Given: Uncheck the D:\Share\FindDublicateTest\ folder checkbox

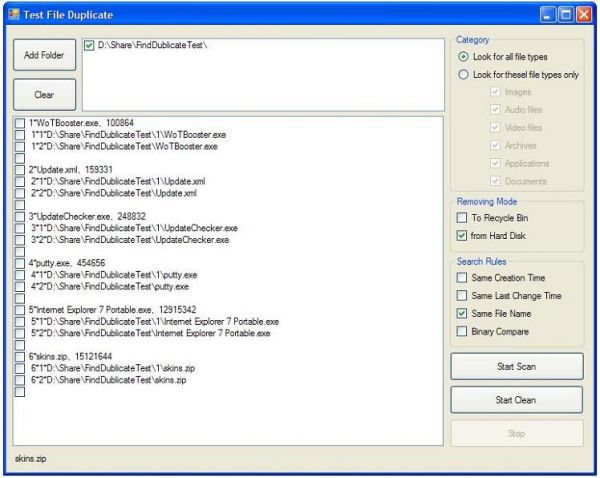Looking at the screenshot, I should (x=89, y=46).
